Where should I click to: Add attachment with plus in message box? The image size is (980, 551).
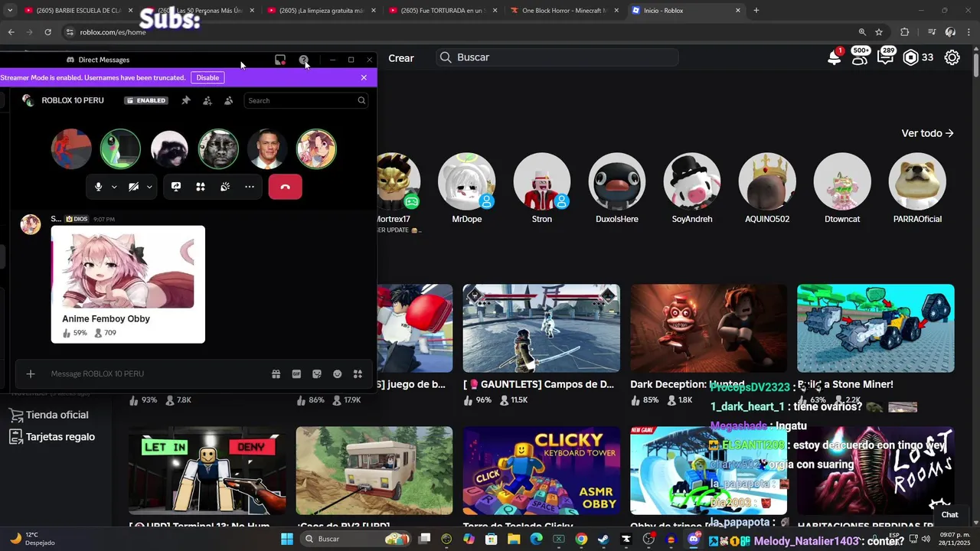[31, 373]
